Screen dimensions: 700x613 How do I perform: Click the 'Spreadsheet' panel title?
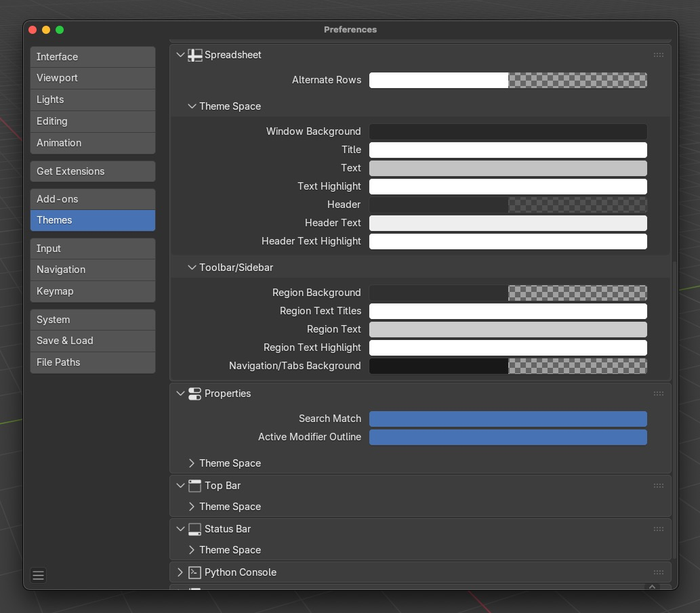[x=232, y=55]
